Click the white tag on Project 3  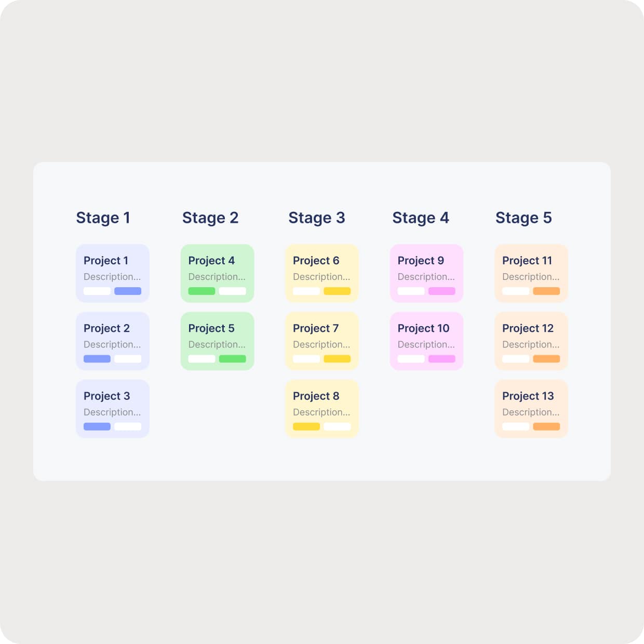click(128, 427)
